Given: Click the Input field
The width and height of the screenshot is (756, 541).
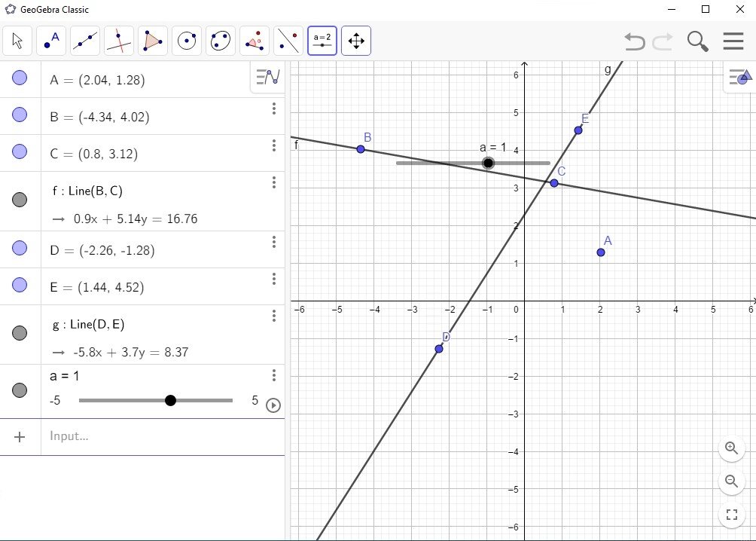Looking at the screenshot, I should click(163, 437).
